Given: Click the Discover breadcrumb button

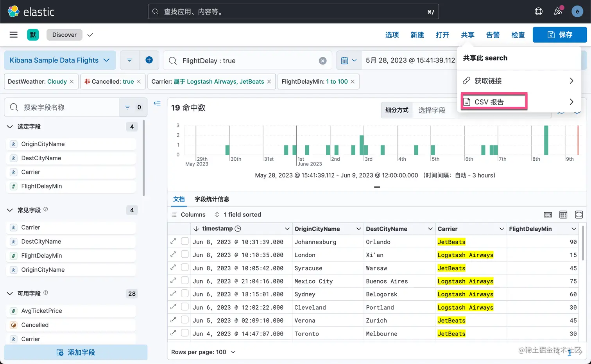Looking at the screenshot, I should coord(64,35).
